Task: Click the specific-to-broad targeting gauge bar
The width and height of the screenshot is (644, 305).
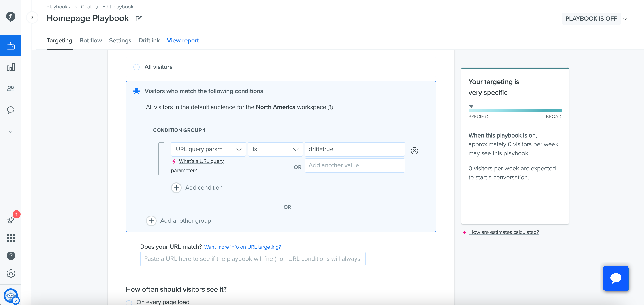Action: [x=515, y=110]
